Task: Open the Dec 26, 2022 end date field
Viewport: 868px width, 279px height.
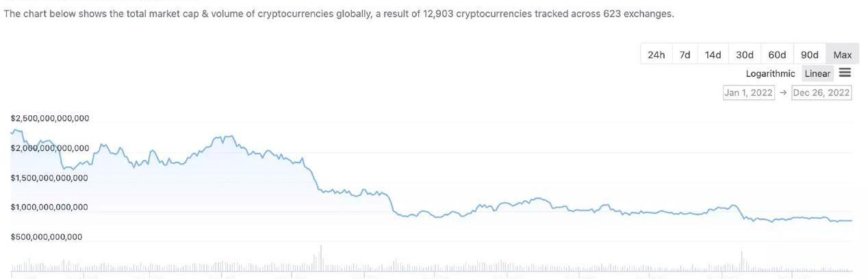Action: pyautogui.click(x=821, y=93)
